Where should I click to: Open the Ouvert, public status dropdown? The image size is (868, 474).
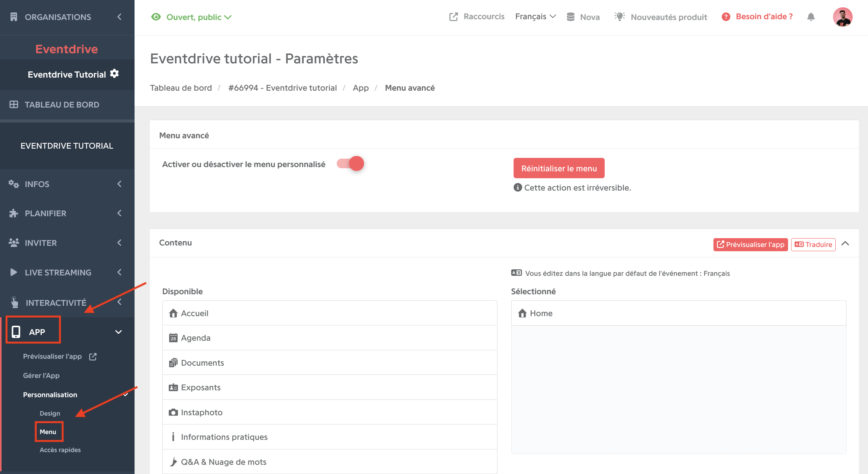[x=199, y=17]
